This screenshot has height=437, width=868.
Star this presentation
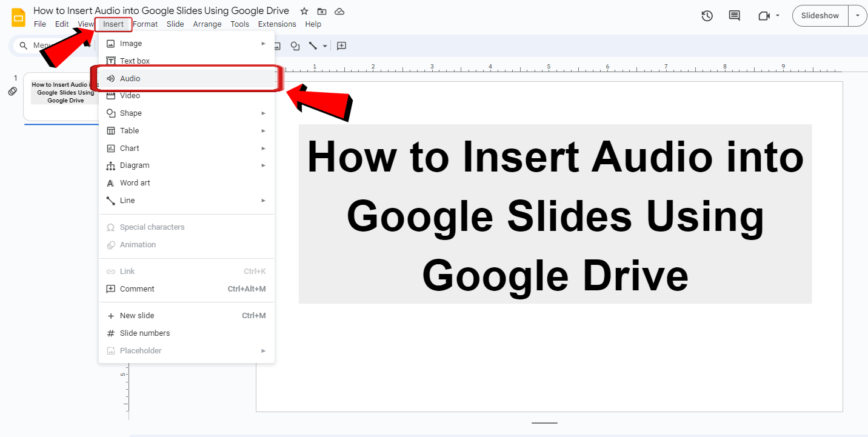[304, 11]
